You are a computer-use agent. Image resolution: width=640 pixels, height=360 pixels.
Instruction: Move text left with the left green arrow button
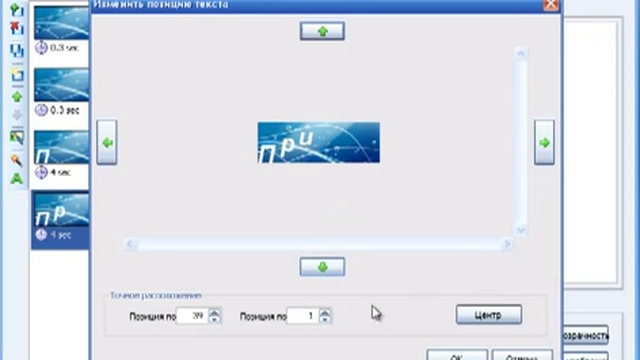point(107,142)
